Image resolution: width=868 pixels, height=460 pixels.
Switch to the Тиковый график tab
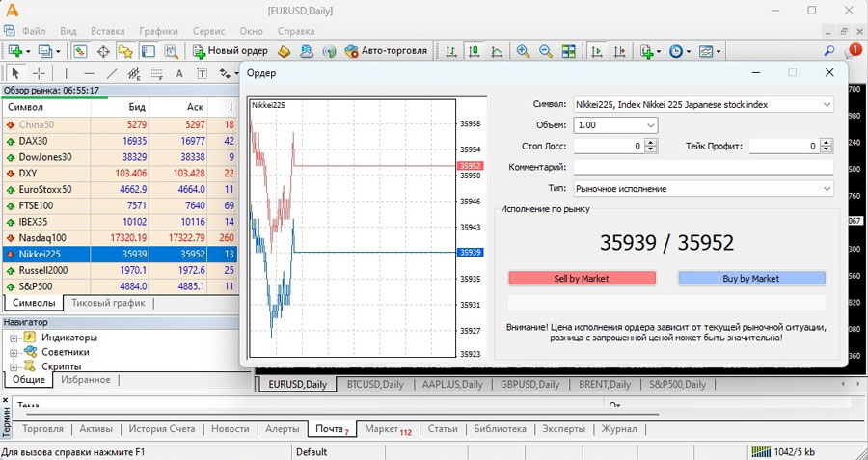click(x=108, y=303)
